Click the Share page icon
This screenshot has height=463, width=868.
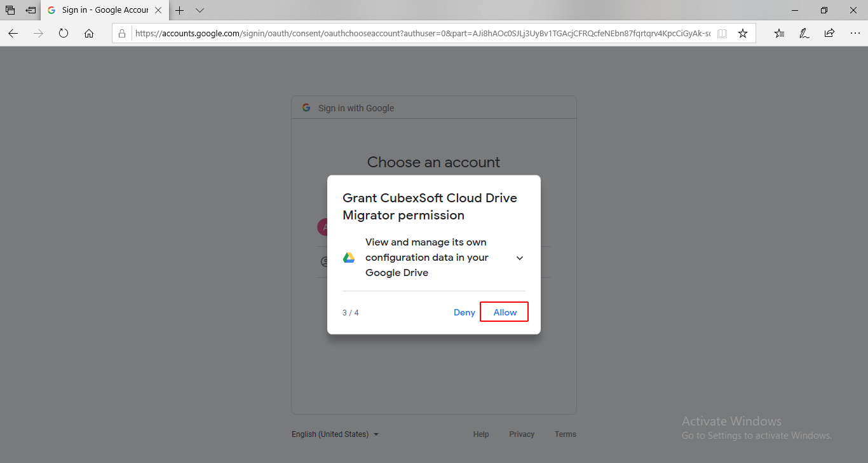829,34
